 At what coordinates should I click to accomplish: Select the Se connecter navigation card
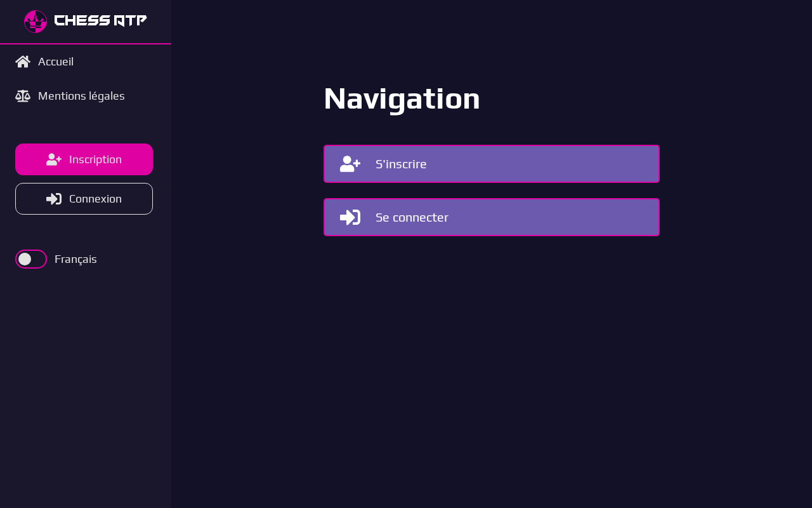pos(492,217)
